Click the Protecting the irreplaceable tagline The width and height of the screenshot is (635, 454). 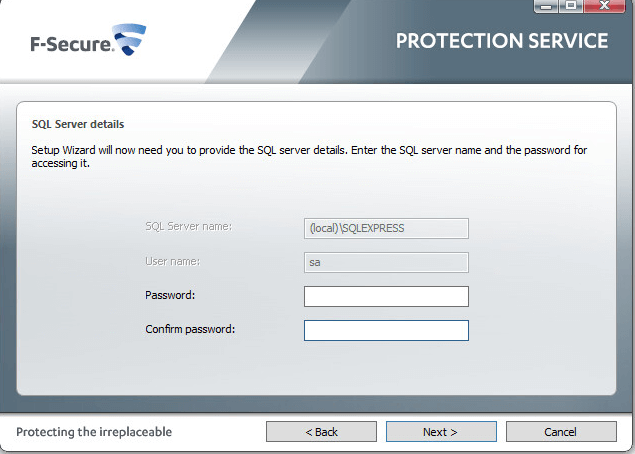click(94, 432)
